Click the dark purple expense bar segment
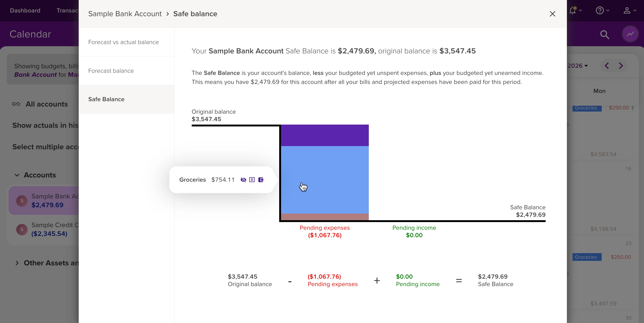The width and height of the screenshot is (644, 323). (325, 135)
